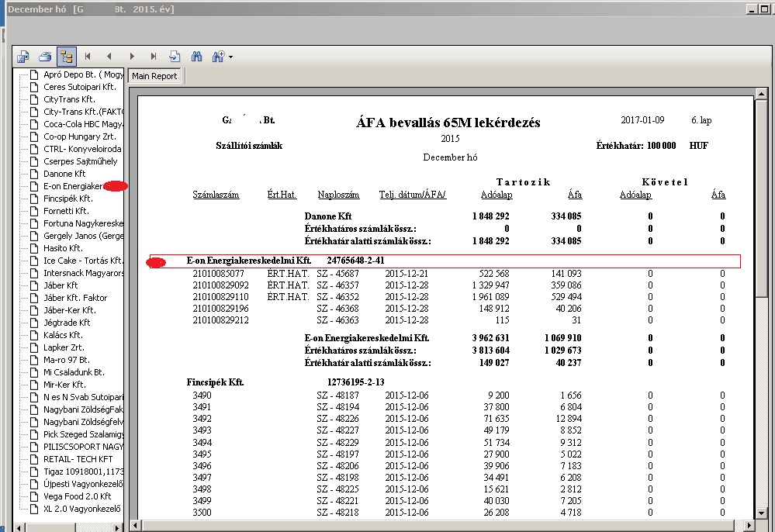Open the binoculars Search Text tool

(197, 57)
